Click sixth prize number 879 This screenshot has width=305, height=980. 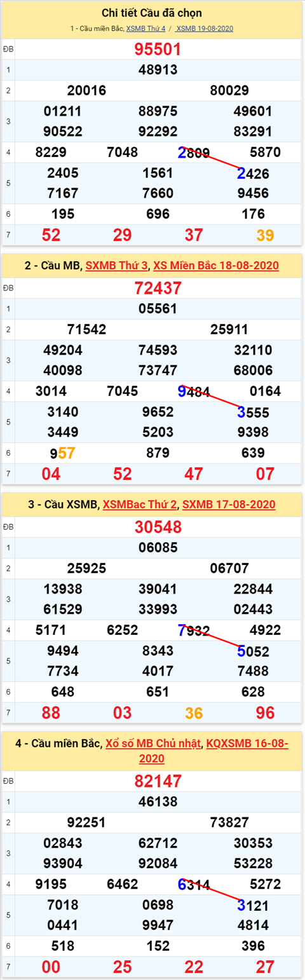tap(158, 453)
